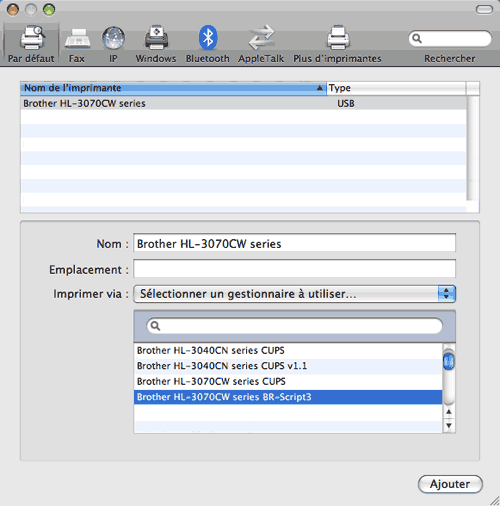Switch to the IP globe icon
Screen dimensions: 500x506
[x=113, y=38]
